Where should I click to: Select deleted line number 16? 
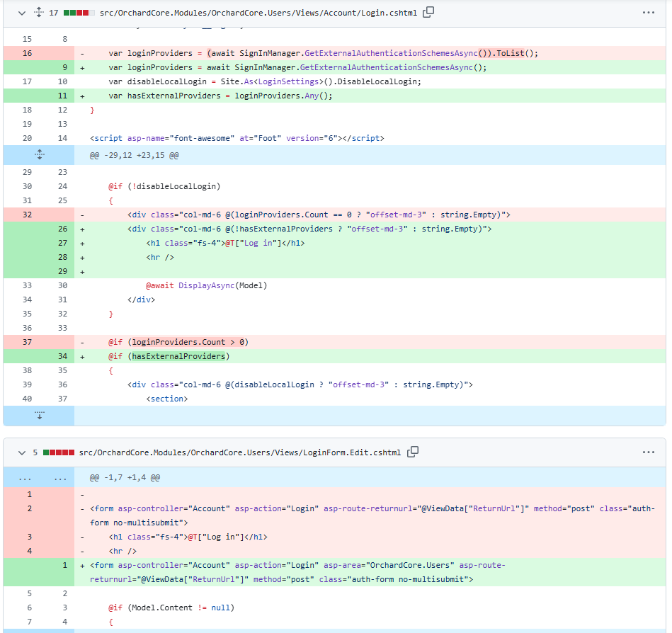[x=28, y=53]
